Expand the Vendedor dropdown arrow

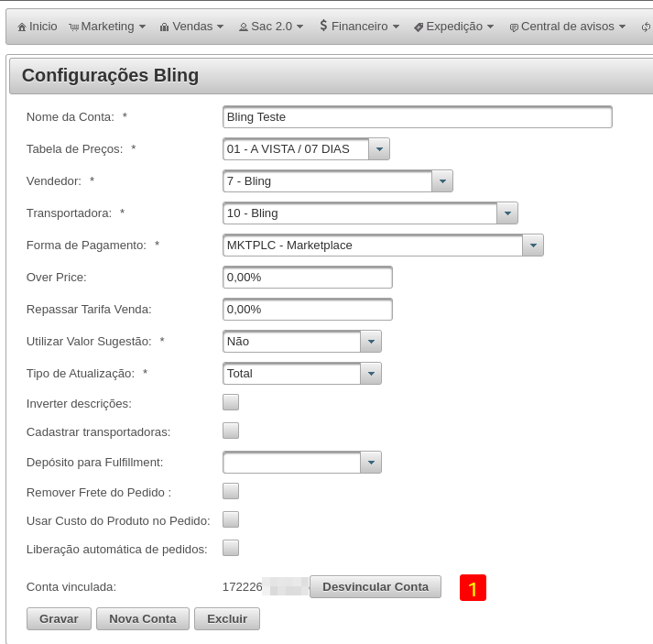(442, 181)
